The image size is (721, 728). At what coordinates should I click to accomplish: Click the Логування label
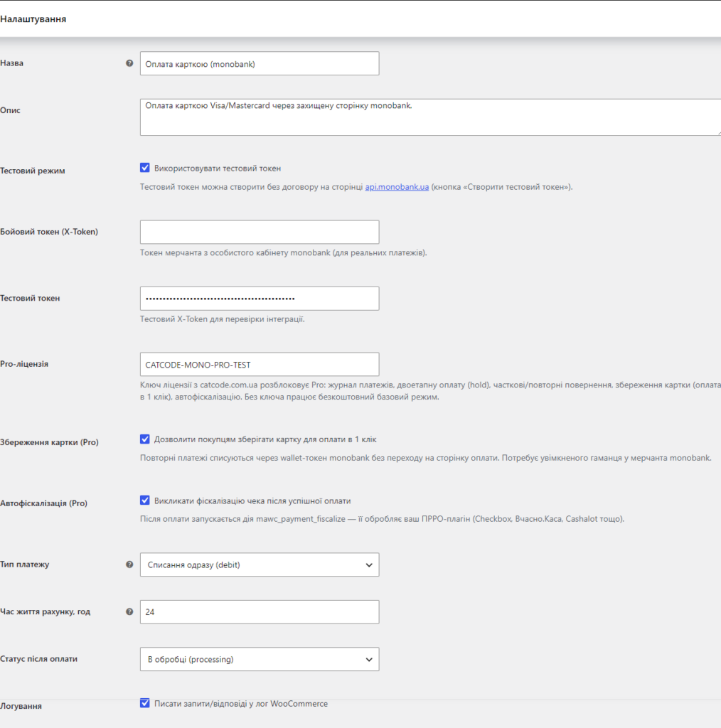click(x=21, y=706)
